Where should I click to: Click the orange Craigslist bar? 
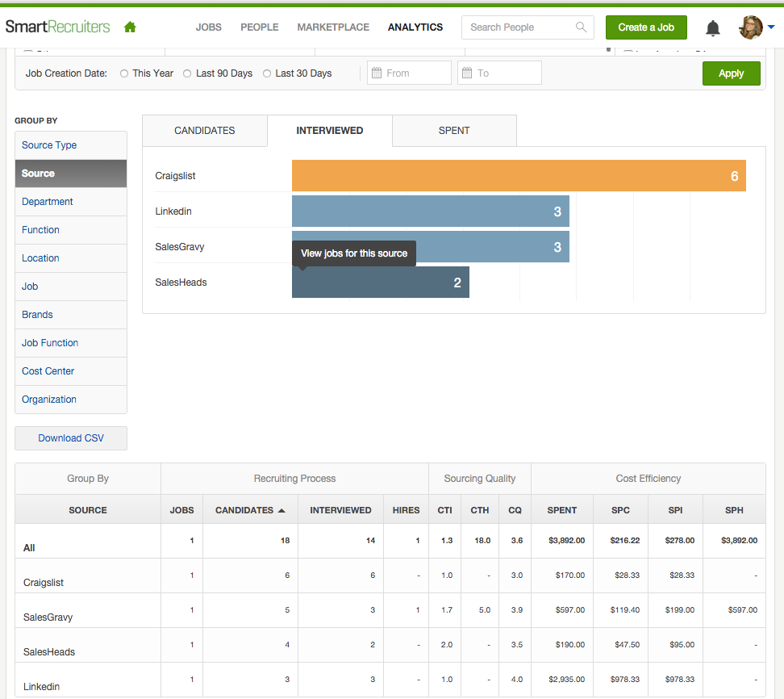[x=518, y=176]
